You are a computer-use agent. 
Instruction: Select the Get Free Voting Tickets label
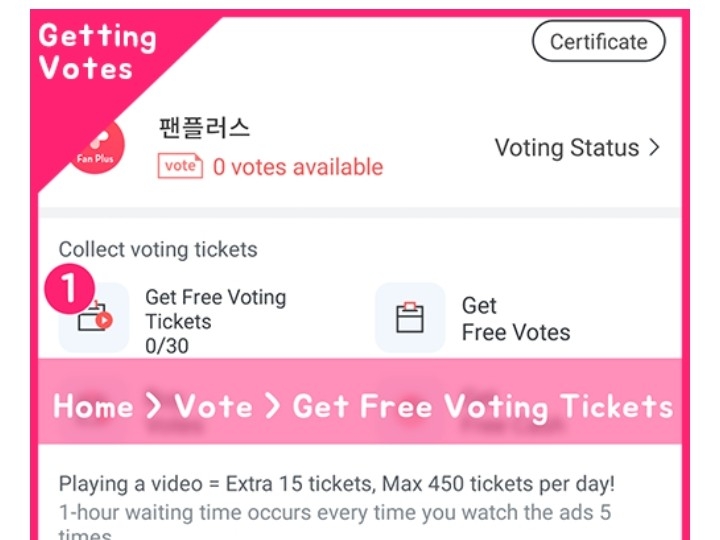click(215, 309)
